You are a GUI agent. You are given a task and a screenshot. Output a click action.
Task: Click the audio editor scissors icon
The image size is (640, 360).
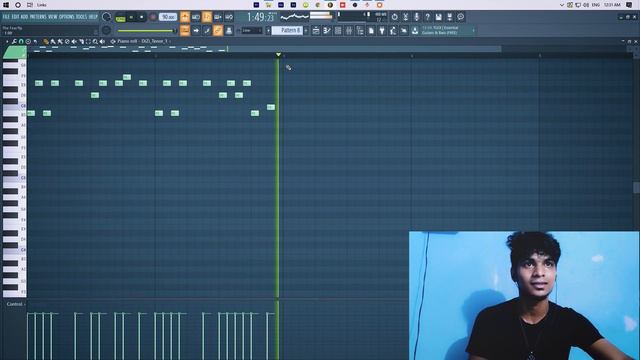coord(405,17)
